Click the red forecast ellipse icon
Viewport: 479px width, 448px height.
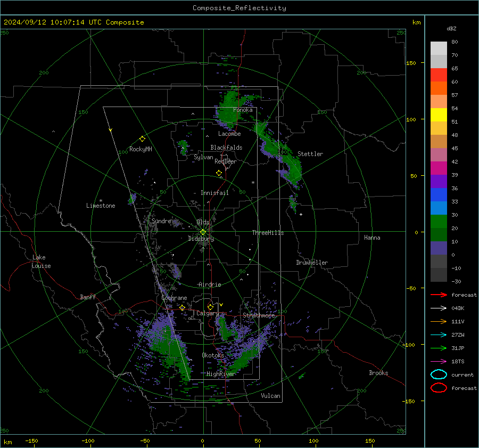(439, 388)
